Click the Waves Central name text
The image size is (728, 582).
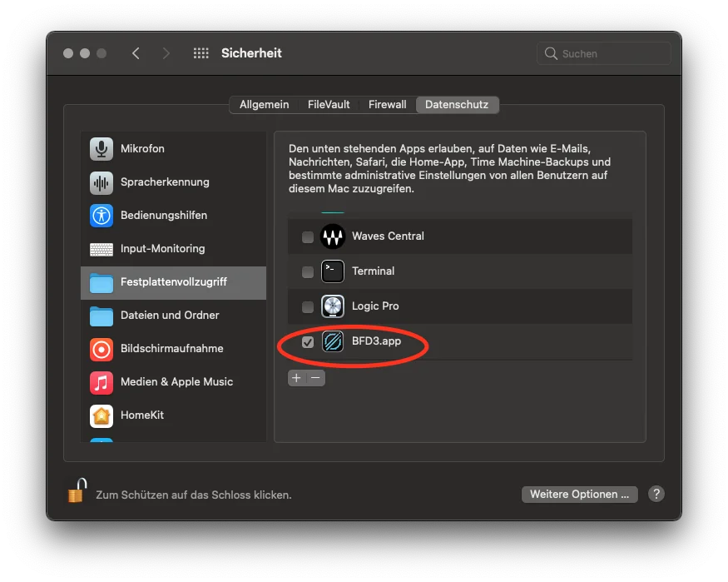click(x=388, y=236)
